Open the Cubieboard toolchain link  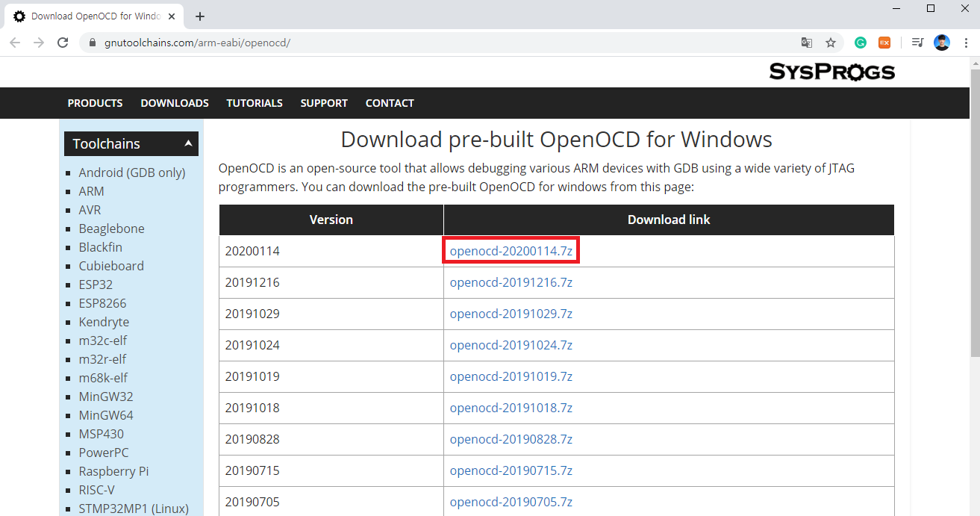111,266
